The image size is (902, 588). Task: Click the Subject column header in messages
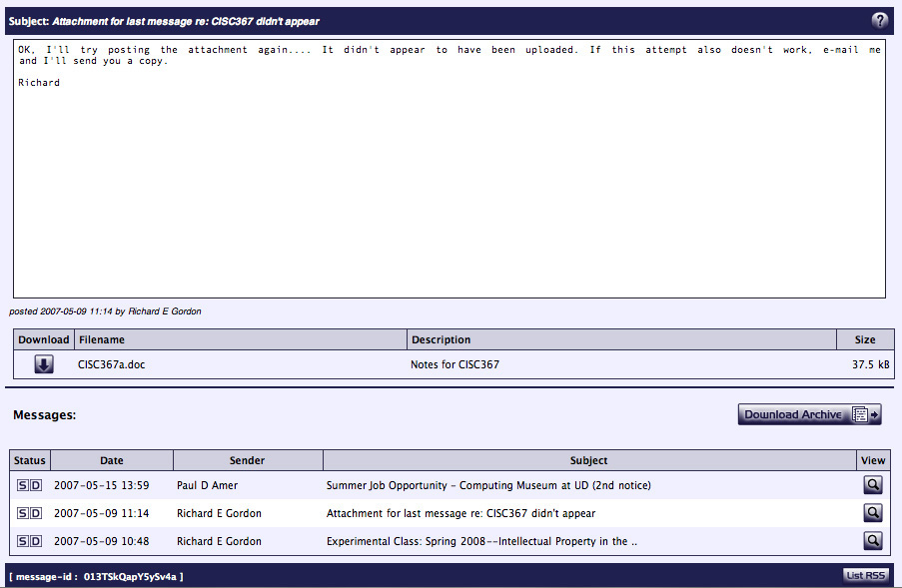pyautogui.click(x=588, y=460)
